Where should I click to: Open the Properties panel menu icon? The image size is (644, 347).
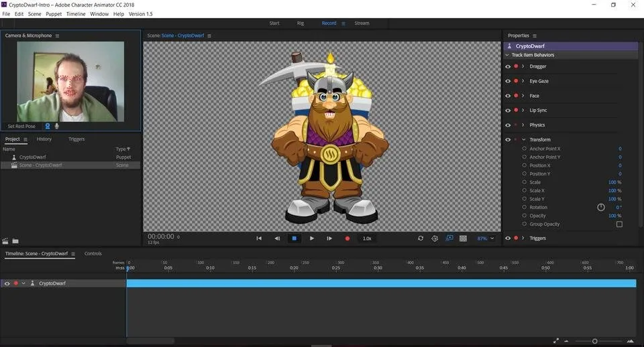[x=535, y=36]
